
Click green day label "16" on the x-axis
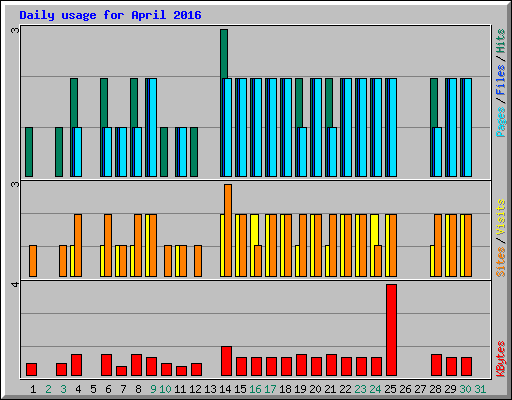click(255, 389)
